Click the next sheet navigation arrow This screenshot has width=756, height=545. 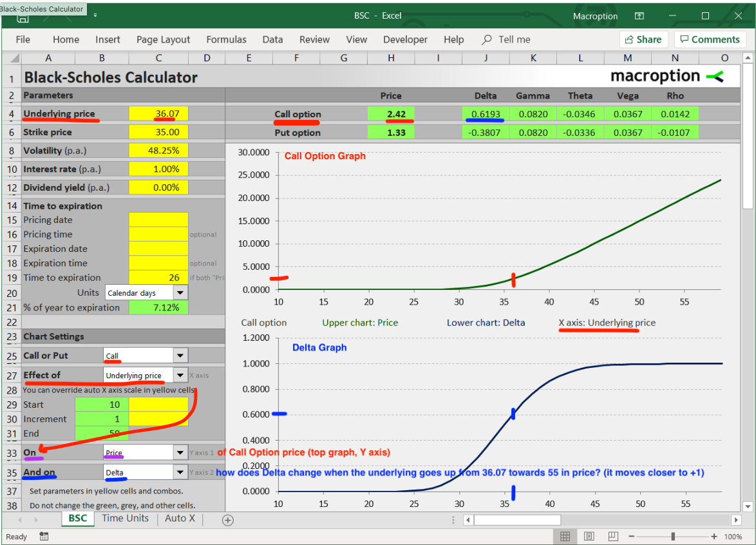pos(36,520)
